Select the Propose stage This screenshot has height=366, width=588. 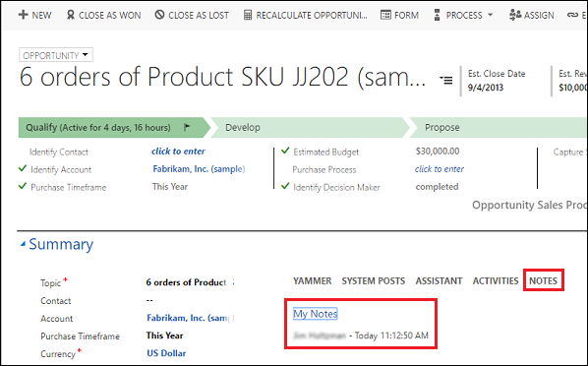click(x=499, y=127)
